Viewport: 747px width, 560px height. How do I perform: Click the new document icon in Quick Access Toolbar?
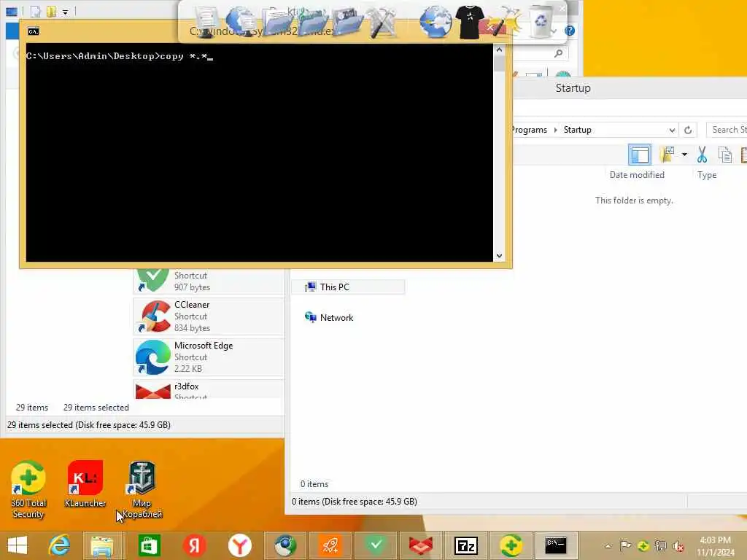click(x=35, y=12)
